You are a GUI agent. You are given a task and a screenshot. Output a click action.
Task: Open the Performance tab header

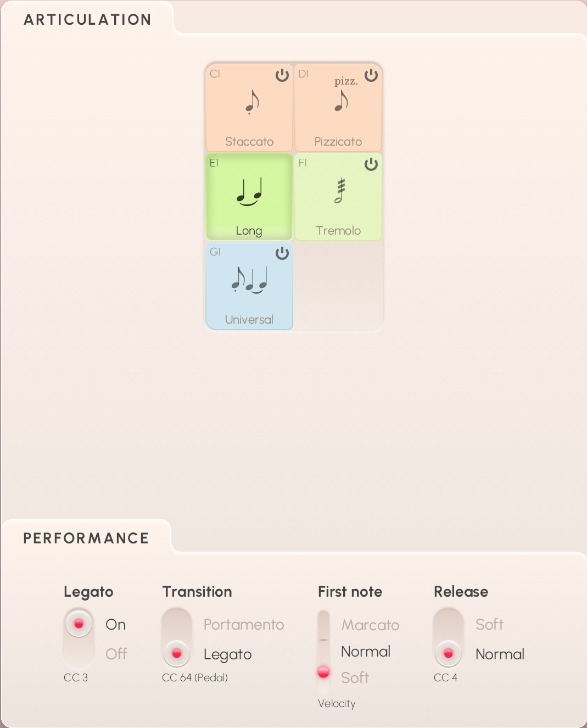(86, 538)
